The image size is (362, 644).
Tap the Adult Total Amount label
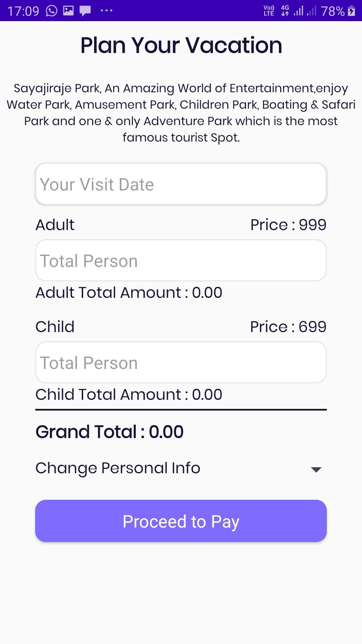[129, 292]
